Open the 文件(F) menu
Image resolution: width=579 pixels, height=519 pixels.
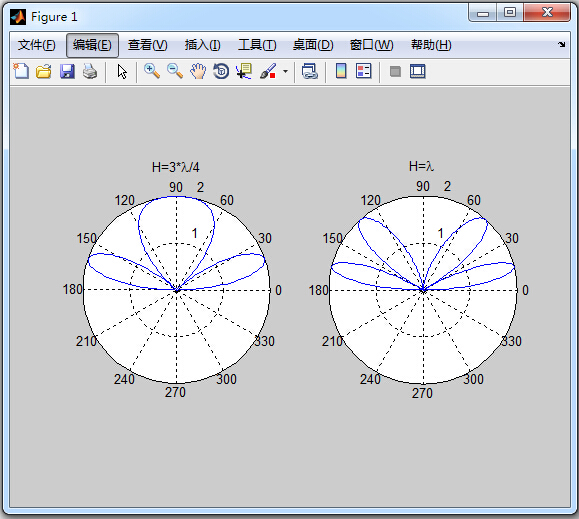(37, 45)
